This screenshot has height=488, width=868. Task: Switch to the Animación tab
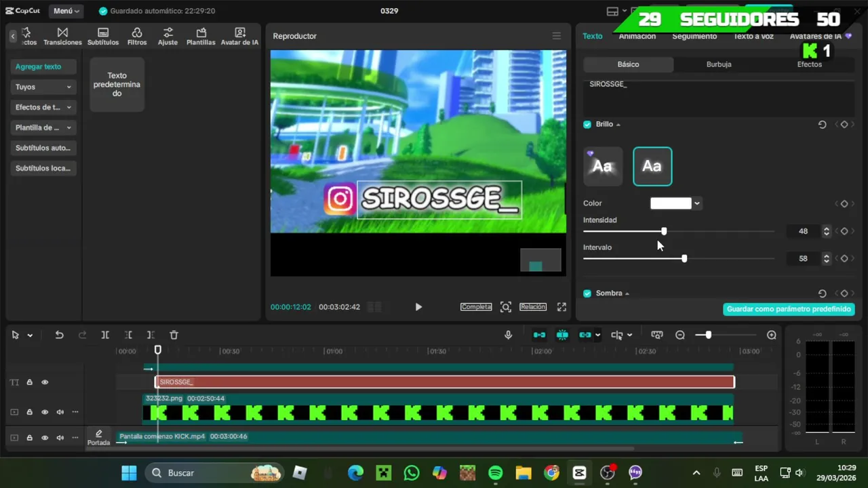pyautogui.click(x=637, y=36)
